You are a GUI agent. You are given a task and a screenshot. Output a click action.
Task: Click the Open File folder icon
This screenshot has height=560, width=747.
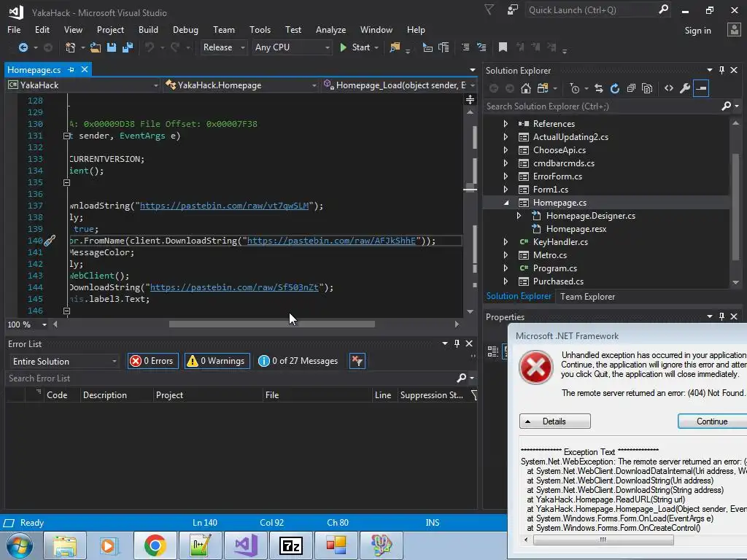click(x=96, y=47)
